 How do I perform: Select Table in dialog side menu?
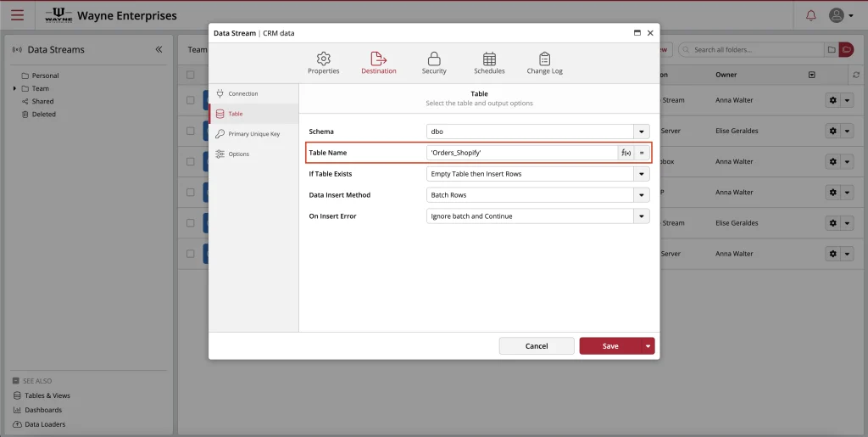click(x=253, y=114)
